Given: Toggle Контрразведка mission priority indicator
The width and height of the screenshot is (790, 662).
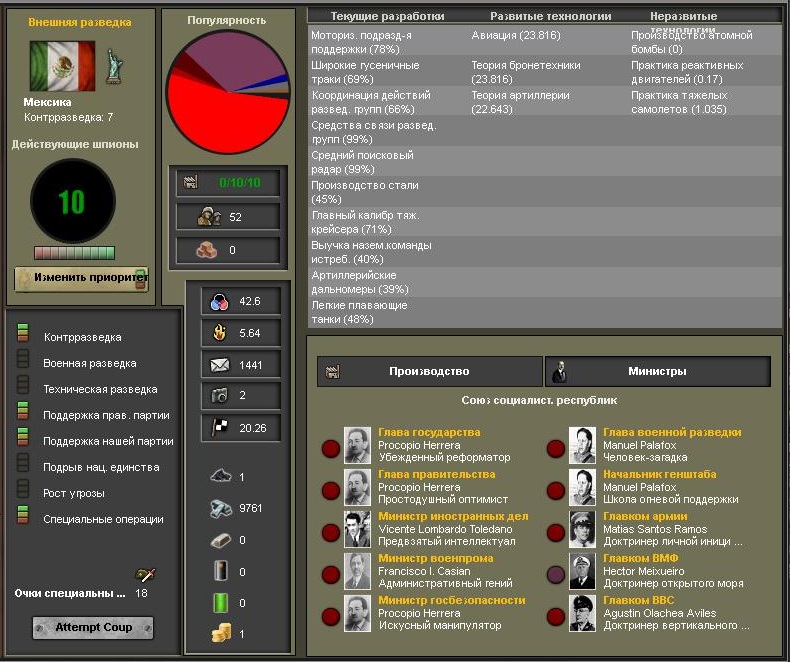Looking at the screenshot, I should pyautogui.click(x=23, y=333).
